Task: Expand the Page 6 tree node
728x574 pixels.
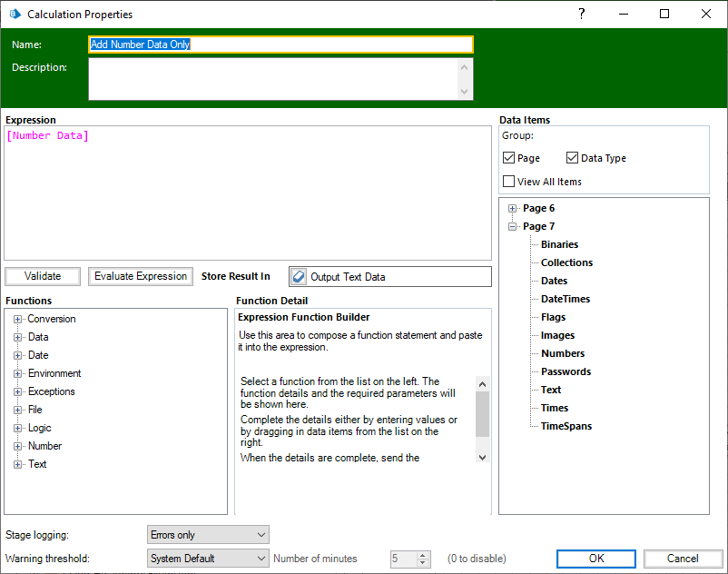Action: tap(513, 209)
